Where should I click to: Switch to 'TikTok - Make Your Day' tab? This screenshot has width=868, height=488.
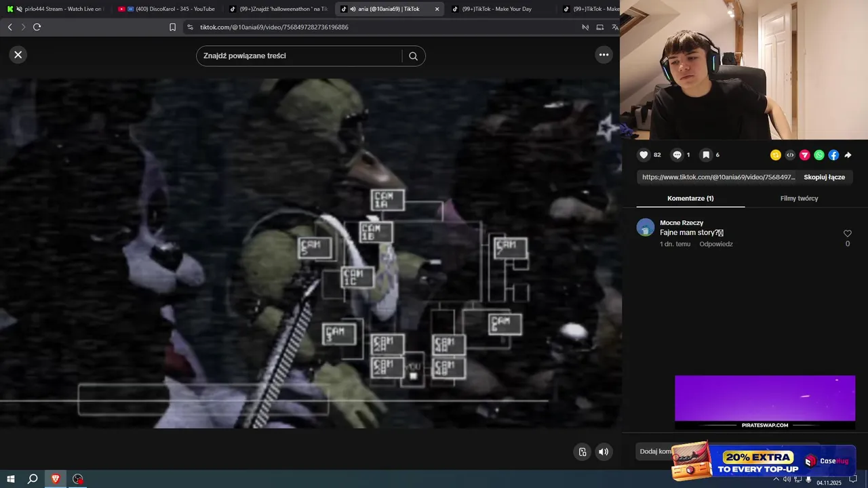tap(500, 9)
